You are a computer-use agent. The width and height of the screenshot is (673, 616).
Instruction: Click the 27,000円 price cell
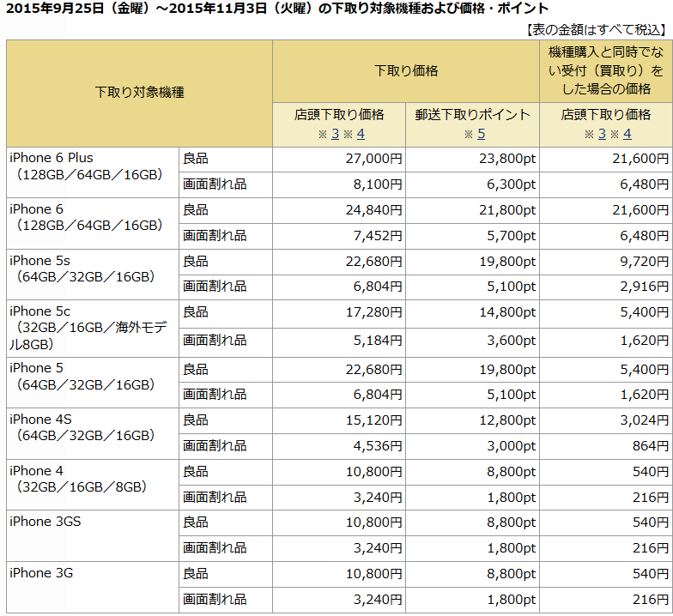(x=339, y=160)
